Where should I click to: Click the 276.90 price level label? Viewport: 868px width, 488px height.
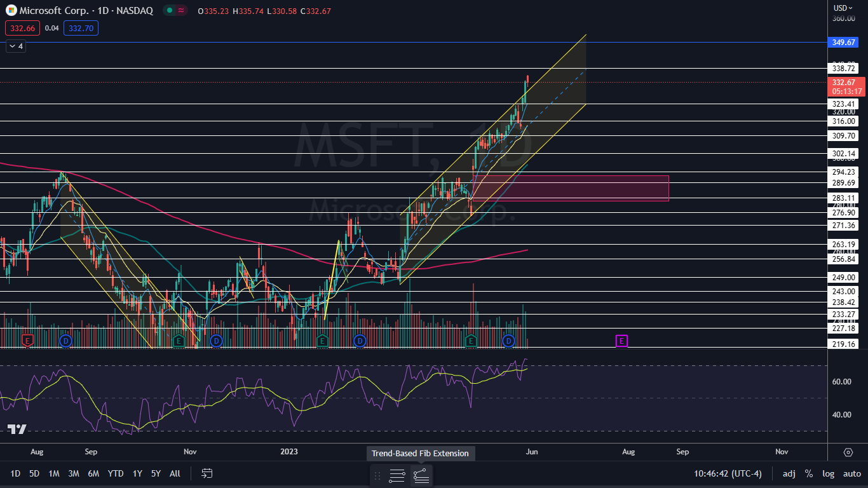click(x=844, y=212)
